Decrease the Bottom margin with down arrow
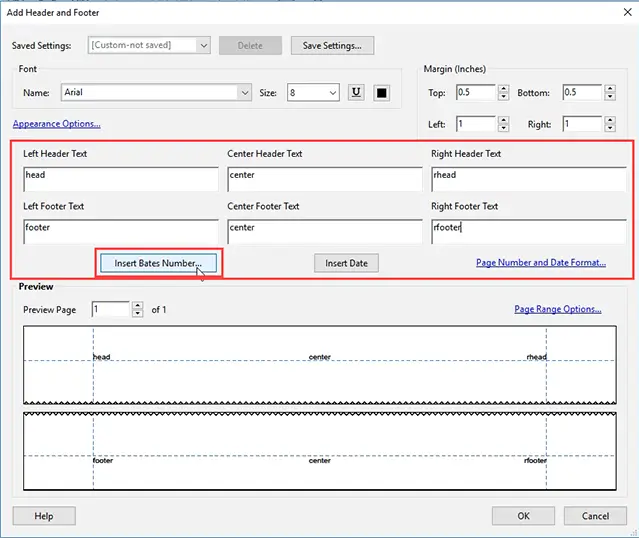639x538 pixels. click(x=610, y=97)
